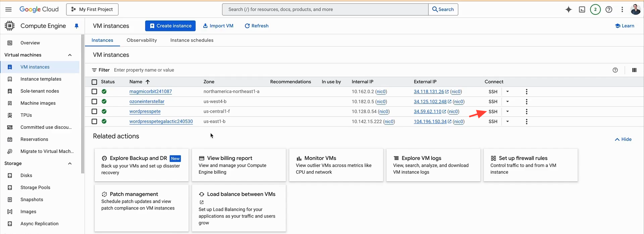Click the sidebar vertical scrollbar
The image size is (644, 234).
point(83,104)
